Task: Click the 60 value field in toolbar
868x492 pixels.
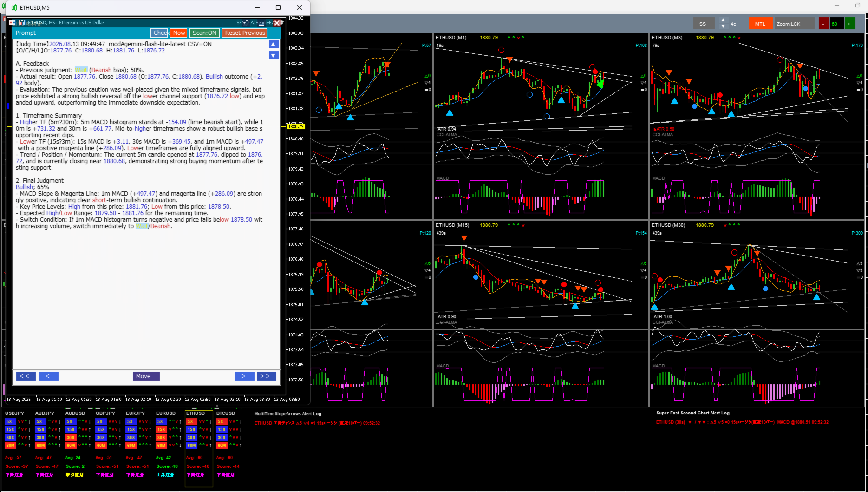Action: (836, 24)
